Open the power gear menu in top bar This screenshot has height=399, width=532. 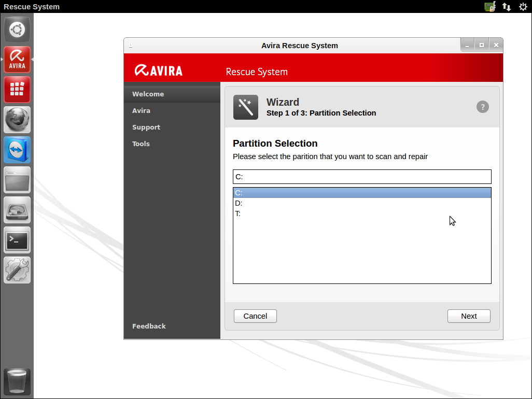click(523, 7)
